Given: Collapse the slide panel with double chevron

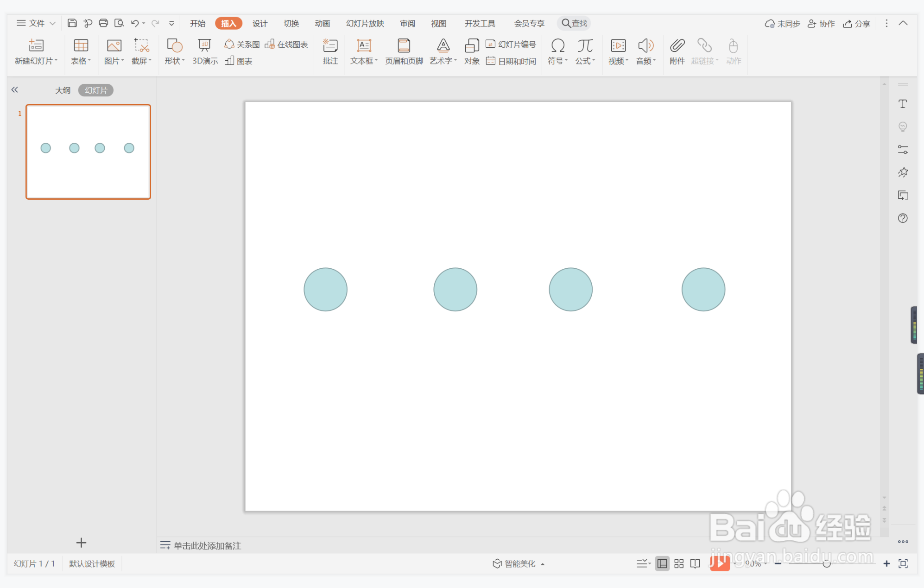Looking at the screenshot, I should coord(15,90).
